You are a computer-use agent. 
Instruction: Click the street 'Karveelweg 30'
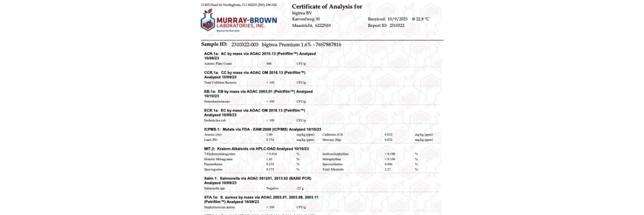pyautogui.click(x=305, y=19)
